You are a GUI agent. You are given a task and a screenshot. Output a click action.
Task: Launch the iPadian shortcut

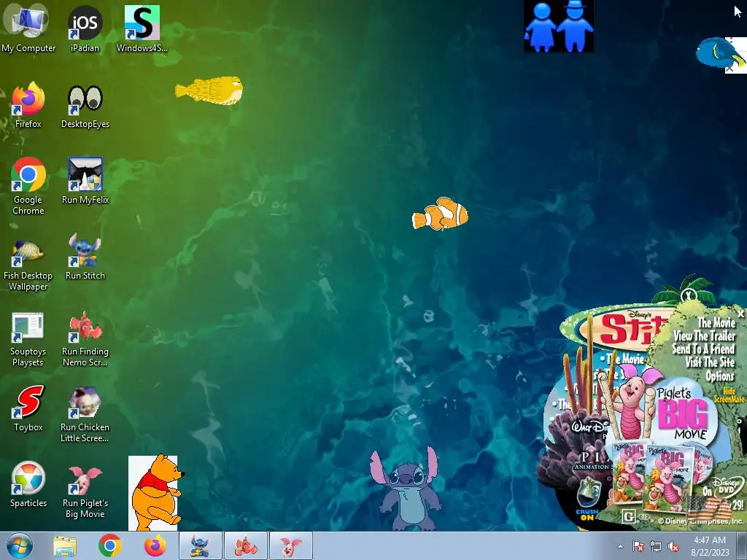click(x=85, y=28)
